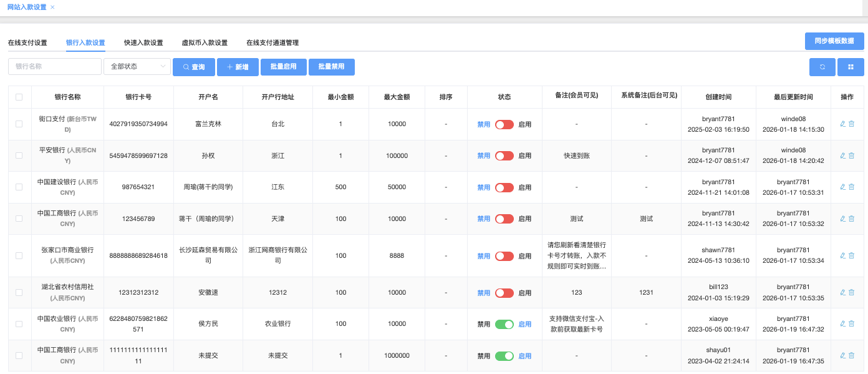Open the 全部状态 status dropdown
The image size is (868, 374).
[x=137, y=67]
